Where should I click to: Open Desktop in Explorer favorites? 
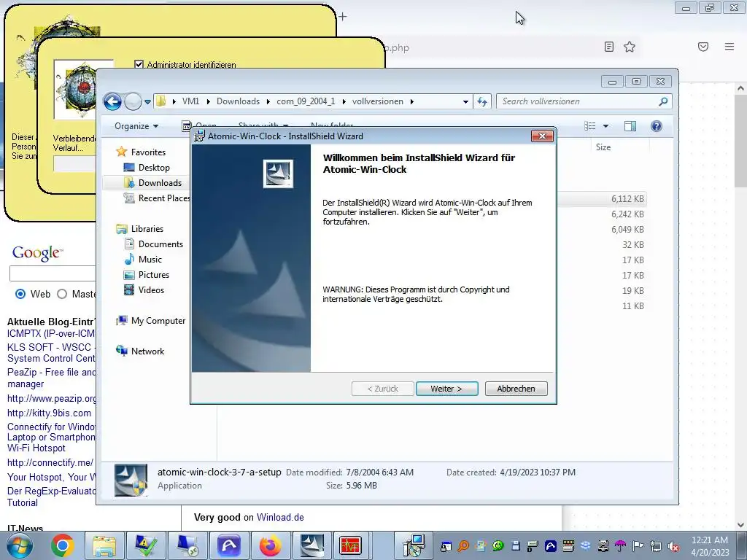pos(154,168)
